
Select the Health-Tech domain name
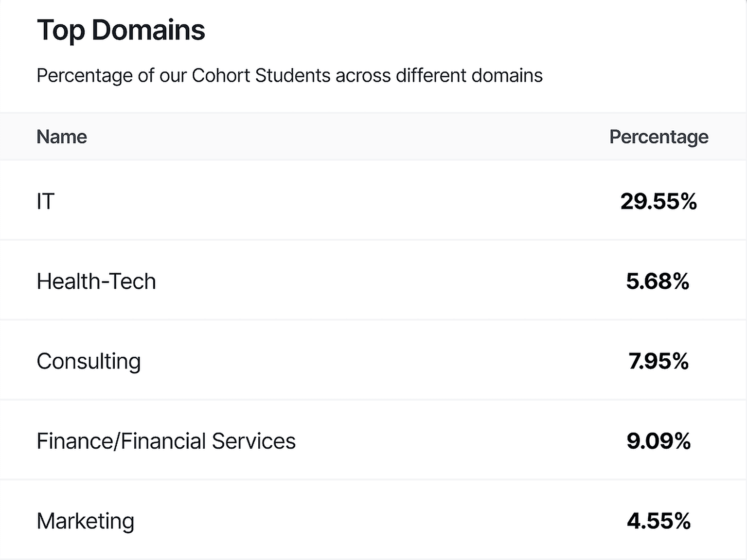[96, 281]
